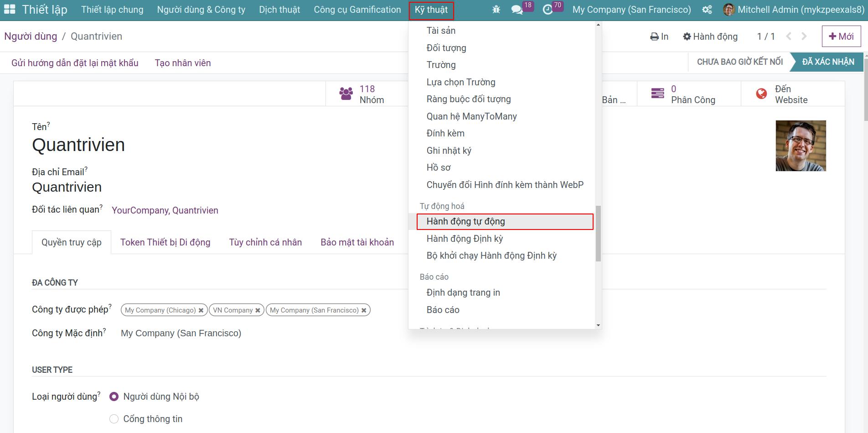Select Quan hệ ManyToMany entry
This screenshot has width=868, height=433.
tap(471, 116)
